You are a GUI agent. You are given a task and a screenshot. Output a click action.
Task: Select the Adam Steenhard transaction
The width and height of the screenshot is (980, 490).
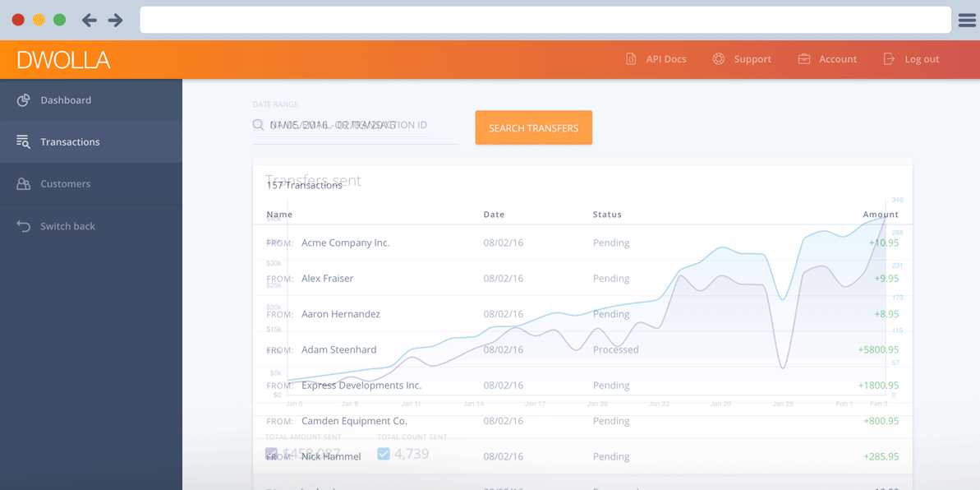pos(582,349)
